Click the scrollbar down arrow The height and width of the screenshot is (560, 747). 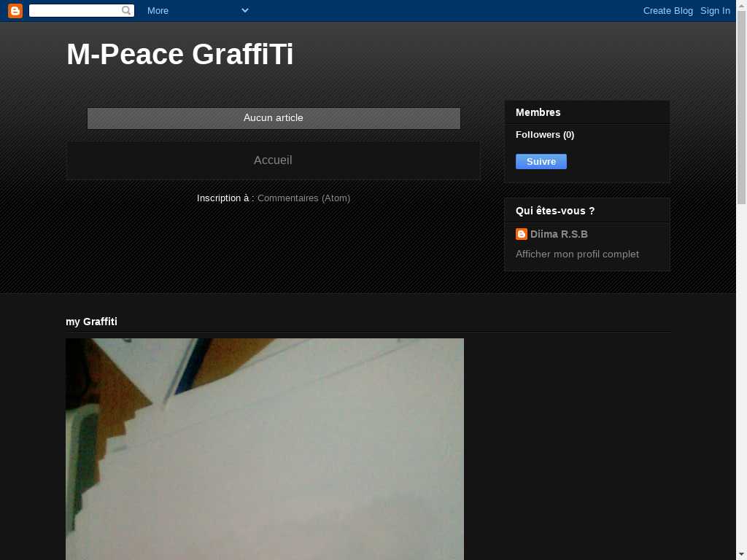[x=741, y=554]
